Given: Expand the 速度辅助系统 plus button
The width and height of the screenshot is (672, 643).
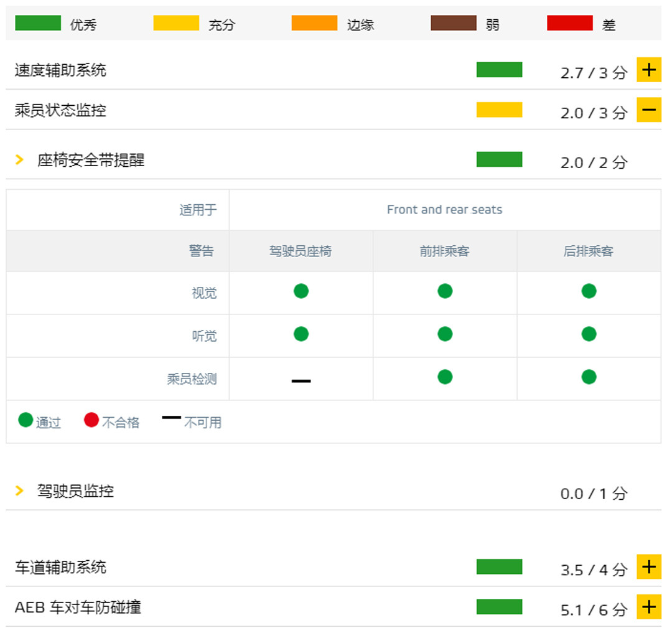Looking at the screenshot, I should pyautogui.click(x=648, y=70).
